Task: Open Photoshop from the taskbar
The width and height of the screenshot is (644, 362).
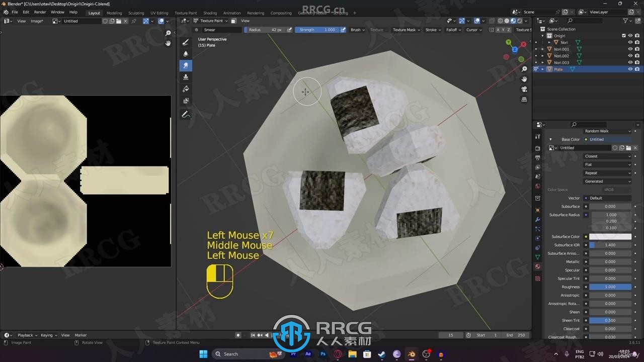Action: [323, 354]
